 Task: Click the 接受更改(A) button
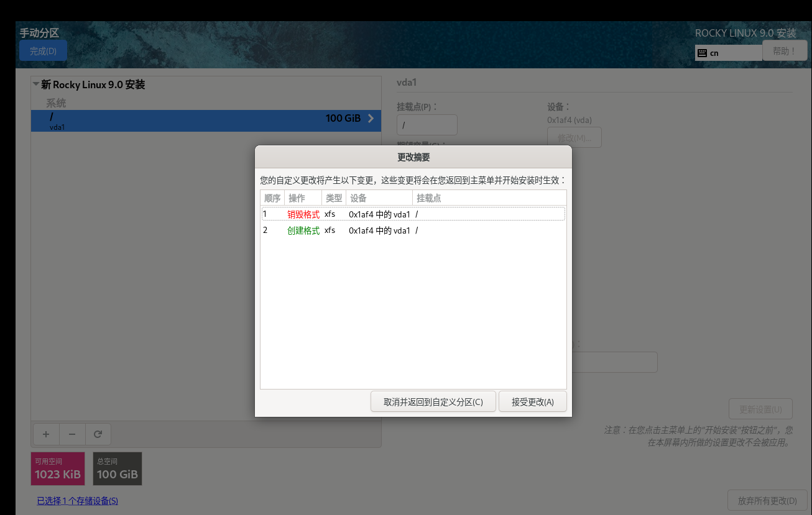[x=533, y=402]
